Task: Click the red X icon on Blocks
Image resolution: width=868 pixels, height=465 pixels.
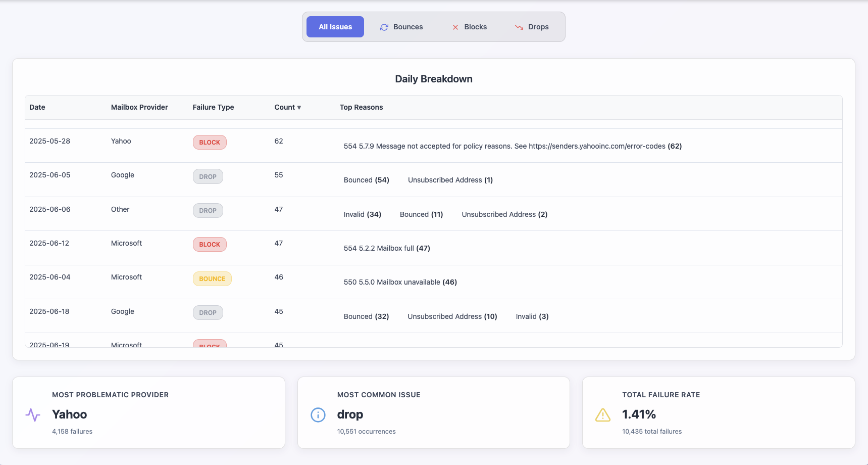Action: point(455,27)
